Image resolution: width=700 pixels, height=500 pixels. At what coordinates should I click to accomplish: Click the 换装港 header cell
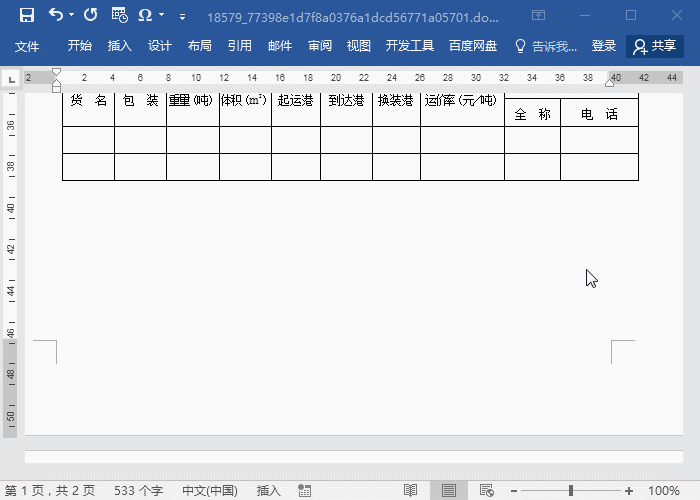click(396, 109)
